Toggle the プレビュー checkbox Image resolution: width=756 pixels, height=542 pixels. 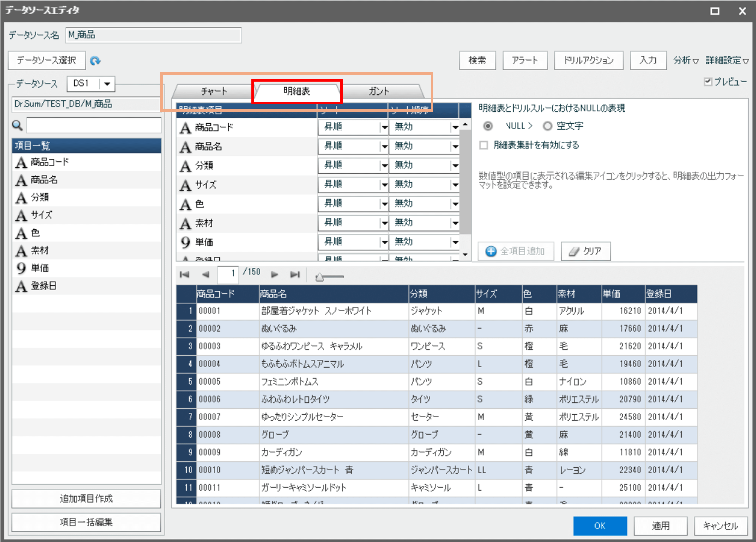[708, 82]
